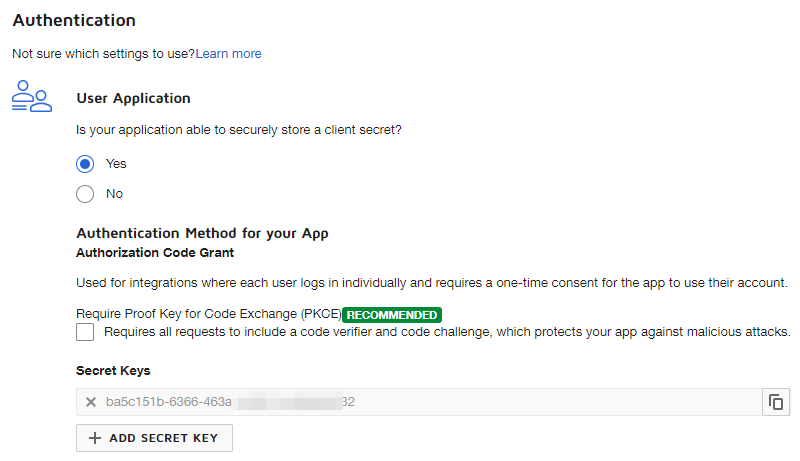Image resolution: width=800 pixels, height=461 pixels.
Task: Copy the secret key using copy icon
Action: (776, 402)
